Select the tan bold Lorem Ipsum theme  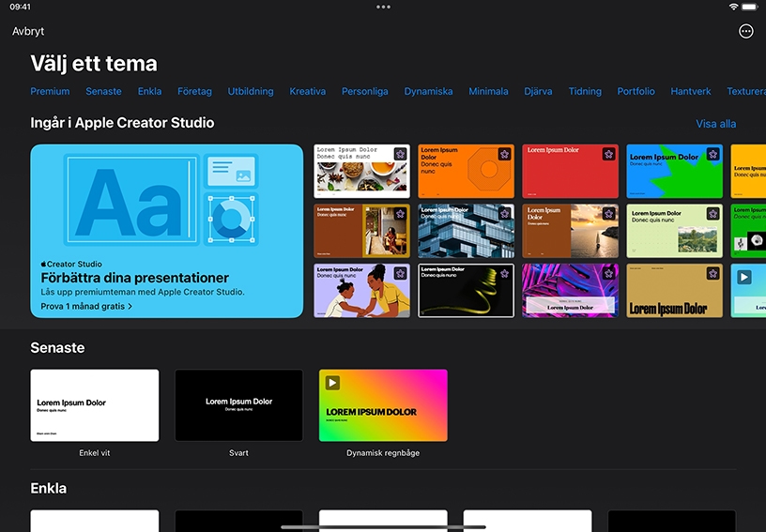coord(674,291)
